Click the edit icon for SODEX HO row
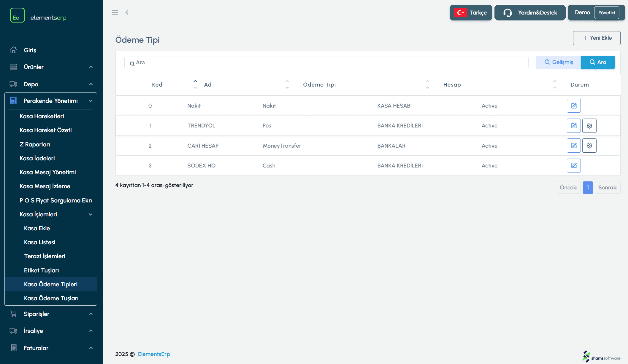Viewport: 628px width, 364px height. coord(574,165)
